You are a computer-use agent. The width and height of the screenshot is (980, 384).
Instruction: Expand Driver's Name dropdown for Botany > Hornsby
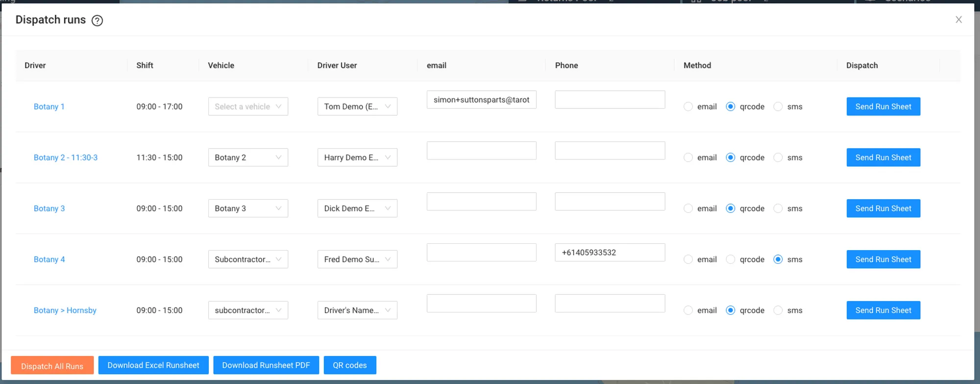(x=357, y=310)
